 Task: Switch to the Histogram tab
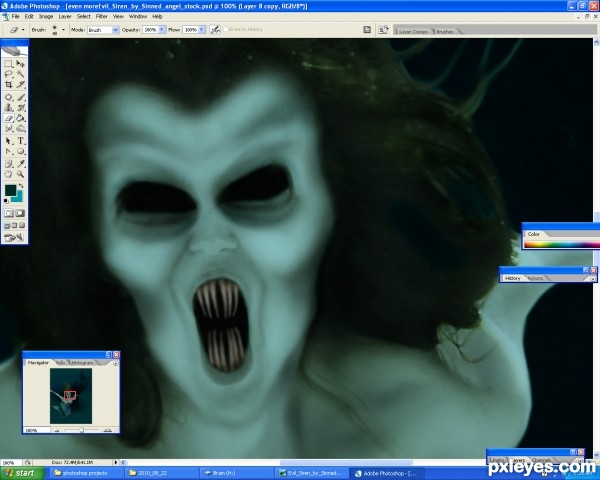point(83,362)
